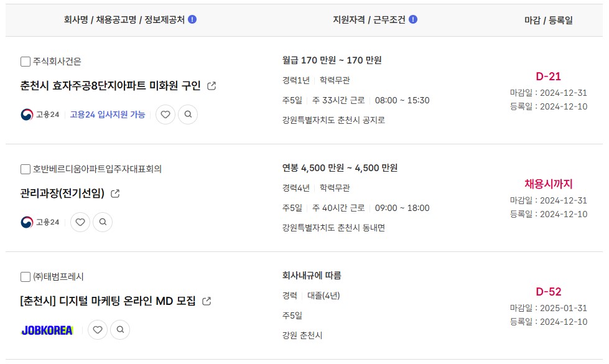This screenshot has width=609, height=364.
Task: Open external link icon for 관리과장(전기선임)
Action: 115,194
